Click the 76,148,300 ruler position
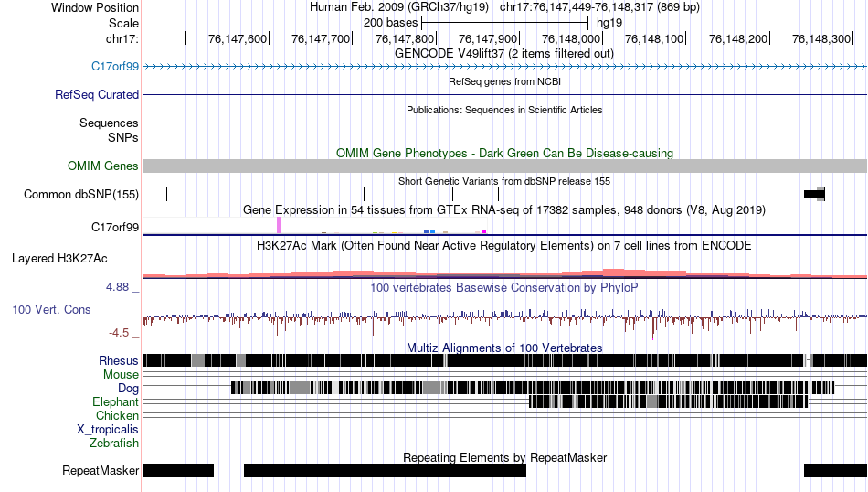Viewport: 868px width, 492px height. click(821, 38)
